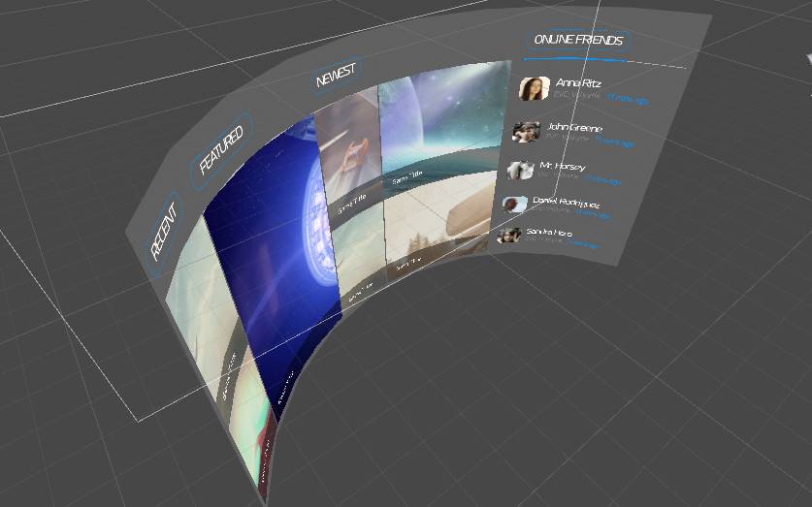This screenshot has height=507, width=812.
Task: Open the RECENT tab
Action: point(165,233)
